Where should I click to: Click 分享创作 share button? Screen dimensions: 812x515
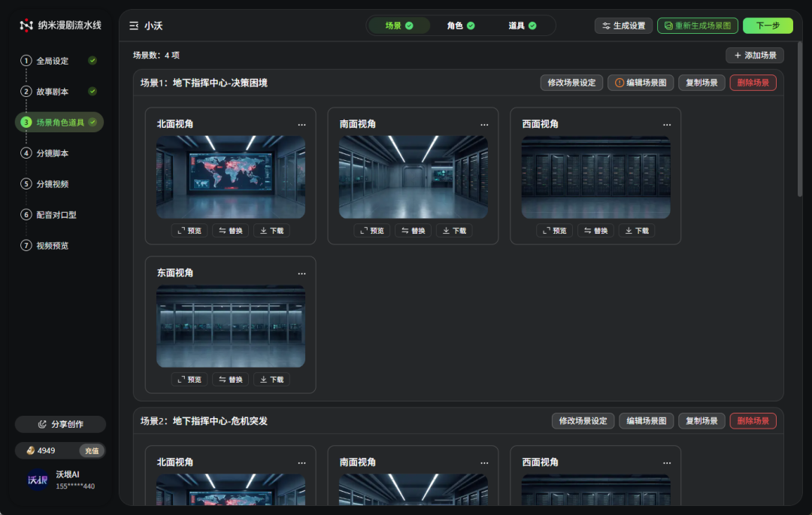coord(60,424)
